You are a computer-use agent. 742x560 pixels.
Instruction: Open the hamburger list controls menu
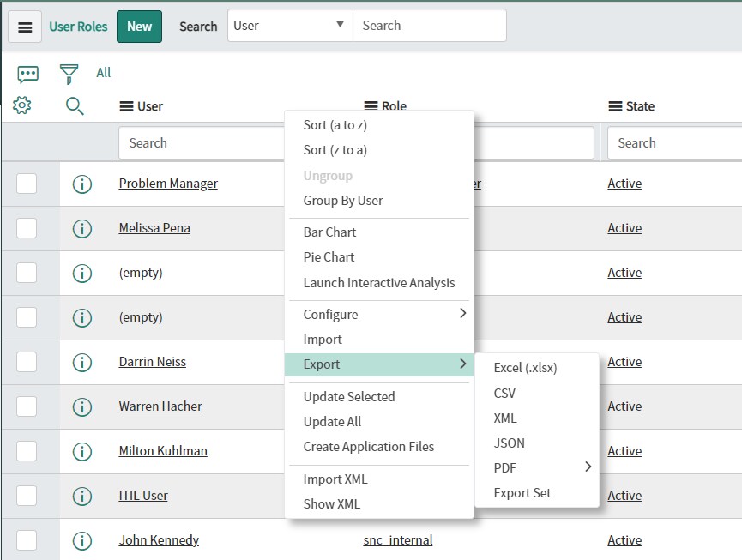click(x=25, y=27)
